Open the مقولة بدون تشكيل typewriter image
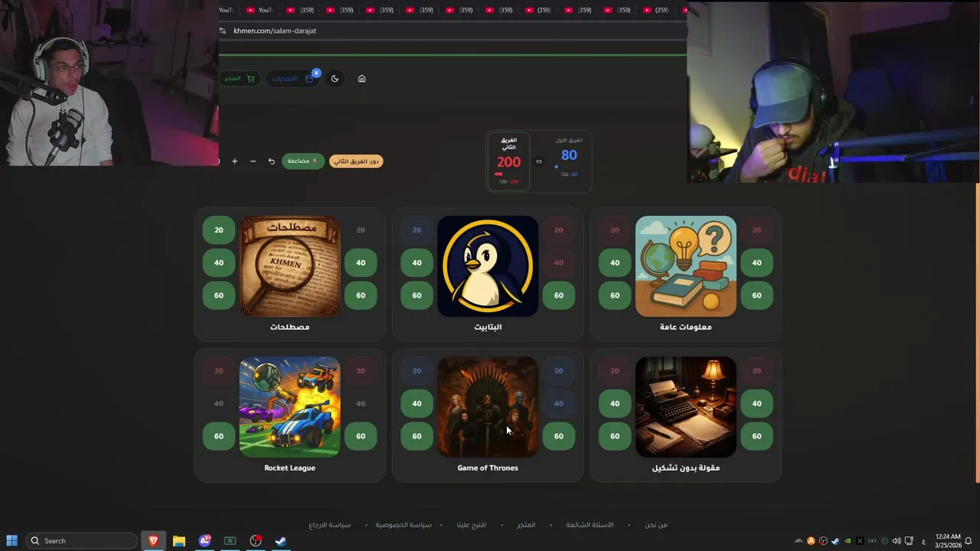 coord(686,406)
